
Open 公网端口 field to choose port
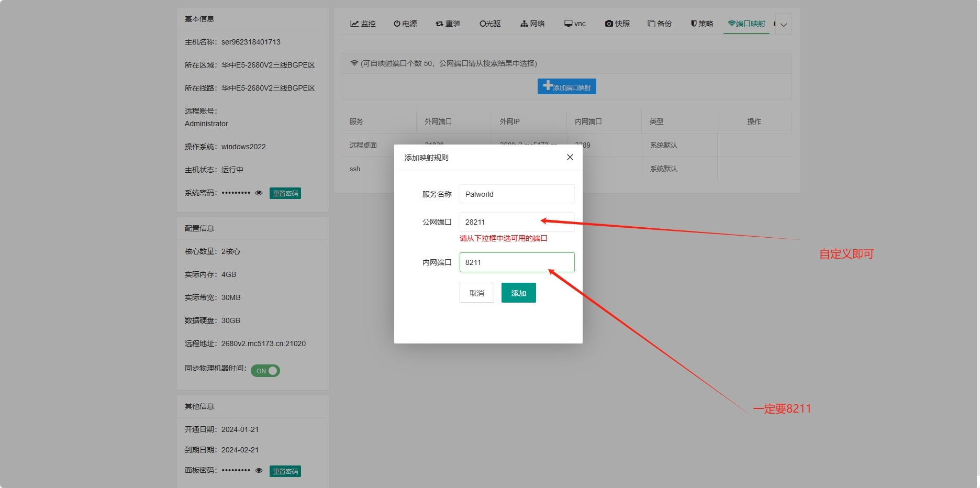coord(516,222)
